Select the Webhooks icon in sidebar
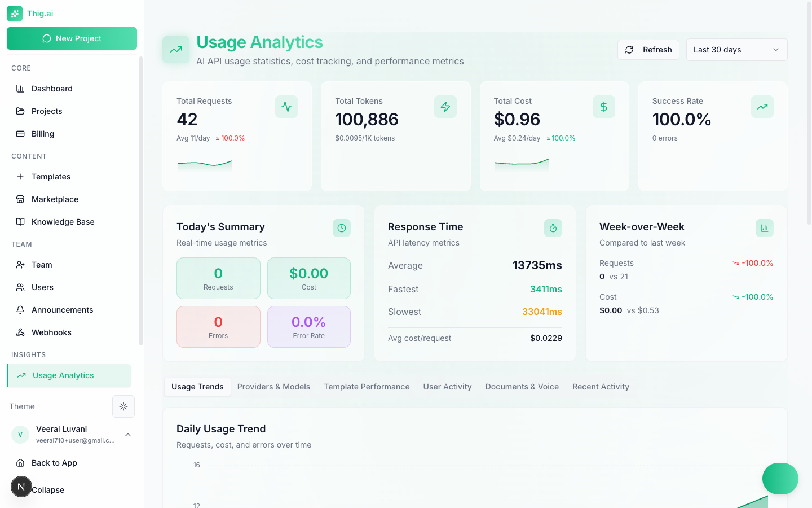812x508 pixels. (x=19, y=332)
